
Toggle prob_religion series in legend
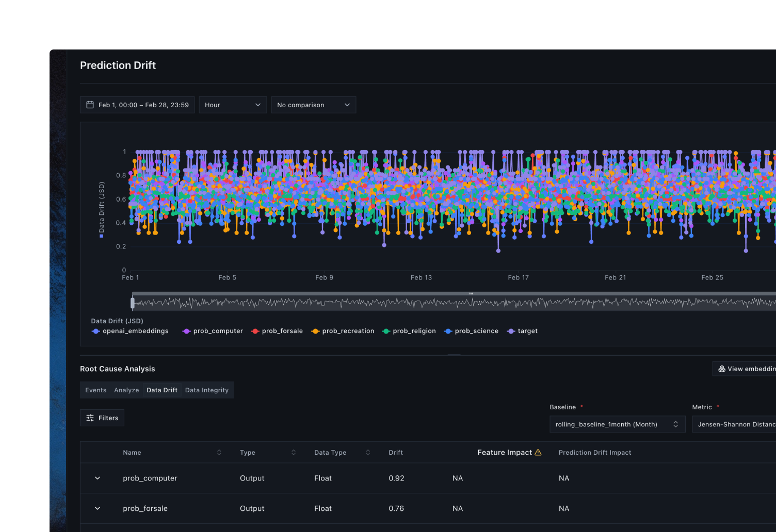409,331
